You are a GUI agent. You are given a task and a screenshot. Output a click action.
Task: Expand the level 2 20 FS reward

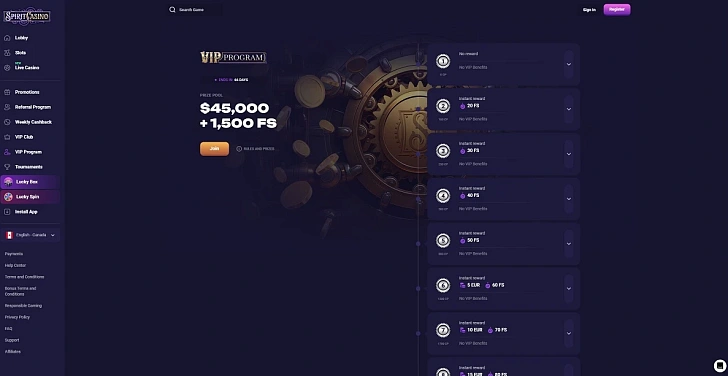pyautogui.click(x=568, y=109)
